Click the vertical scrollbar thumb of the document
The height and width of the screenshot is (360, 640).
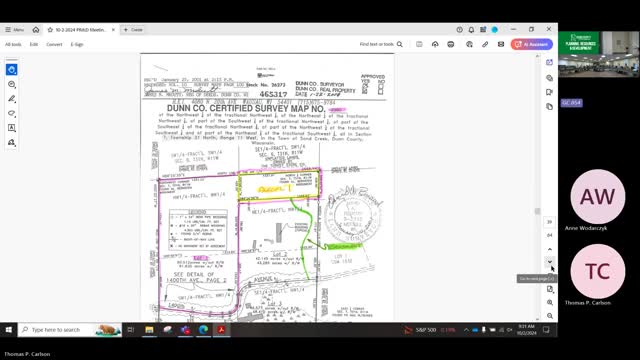(x=538, y=211)
